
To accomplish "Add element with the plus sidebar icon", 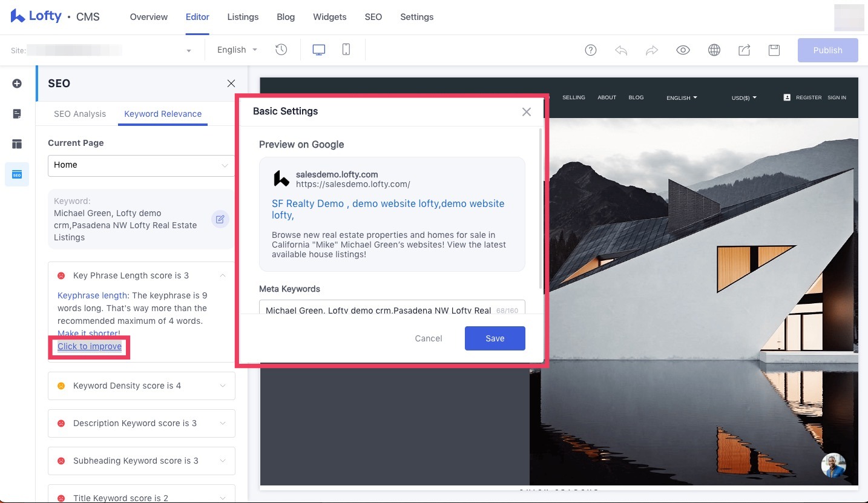I will 17,84.
